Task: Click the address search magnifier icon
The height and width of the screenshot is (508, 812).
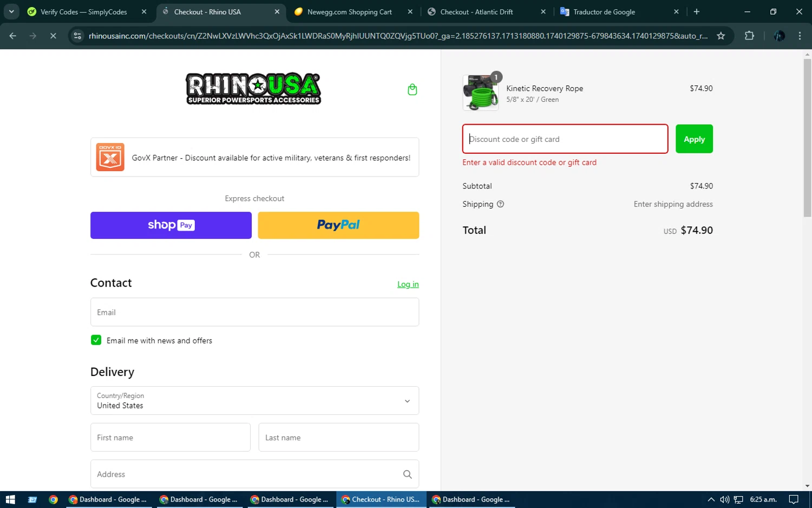Action: (x=408, y=474)
